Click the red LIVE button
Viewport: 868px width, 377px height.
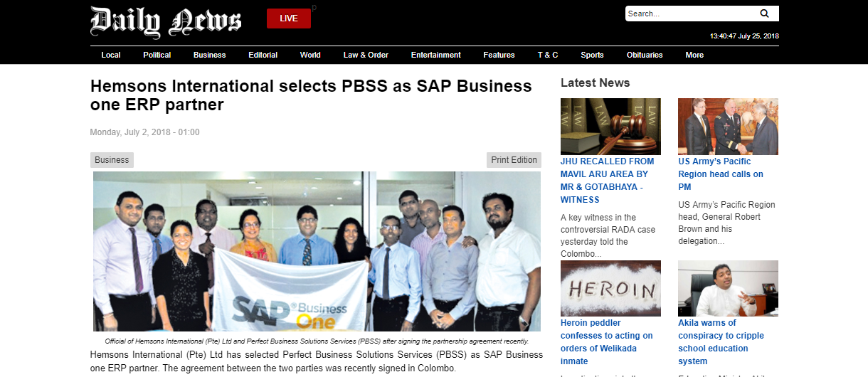click(289, 18)
